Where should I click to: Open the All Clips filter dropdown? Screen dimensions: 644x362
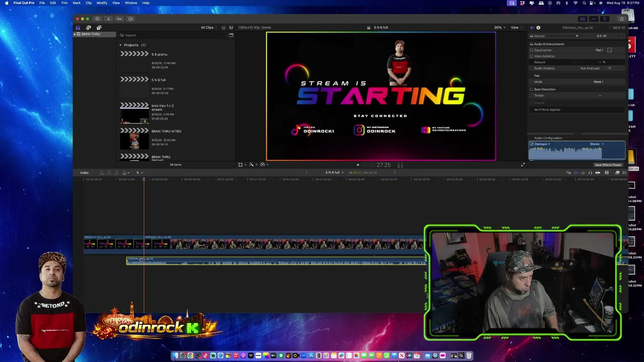[209, 28]
